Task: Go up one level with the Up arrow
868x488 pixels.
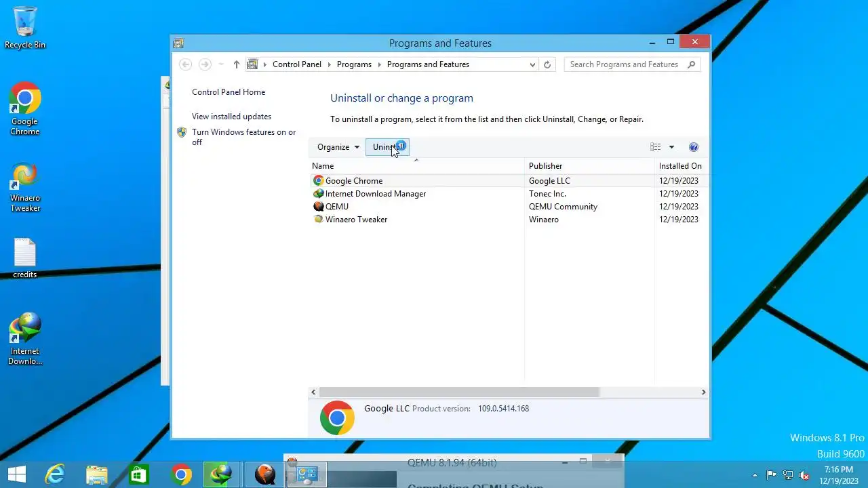Action: pyautogui.click(x=236, y=64)
